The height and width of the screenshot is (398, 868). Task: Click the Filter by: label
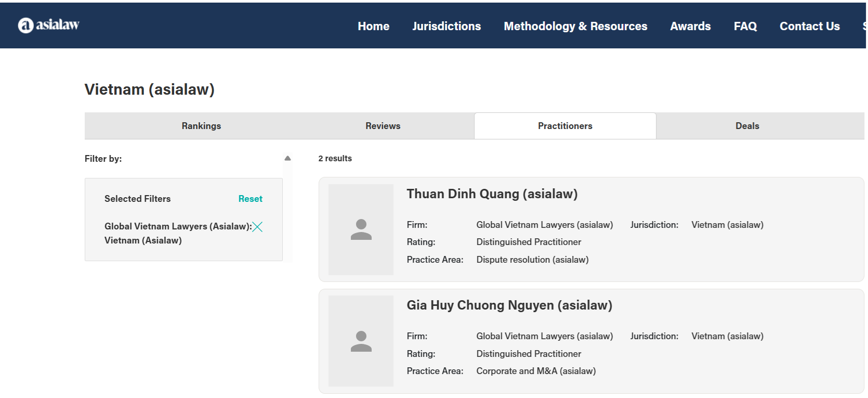(103, 159)
